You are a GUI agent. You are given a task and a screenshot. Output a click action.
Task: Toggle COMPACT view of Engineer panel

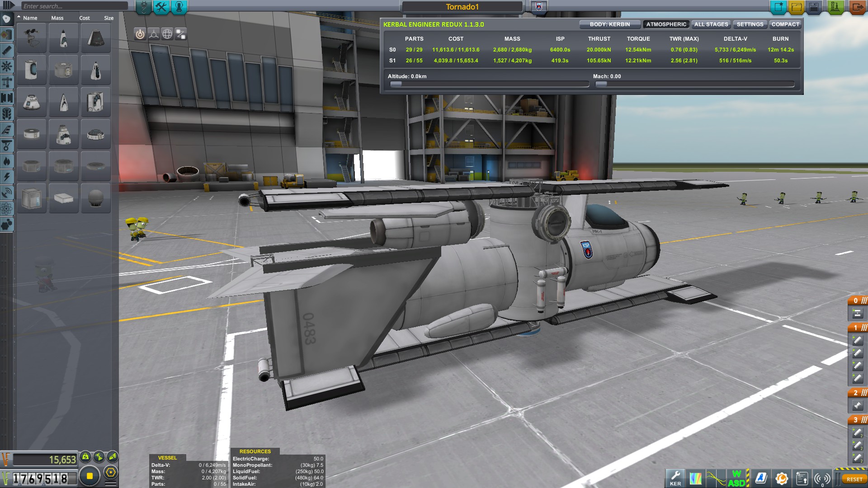click(x=785, y=24)
